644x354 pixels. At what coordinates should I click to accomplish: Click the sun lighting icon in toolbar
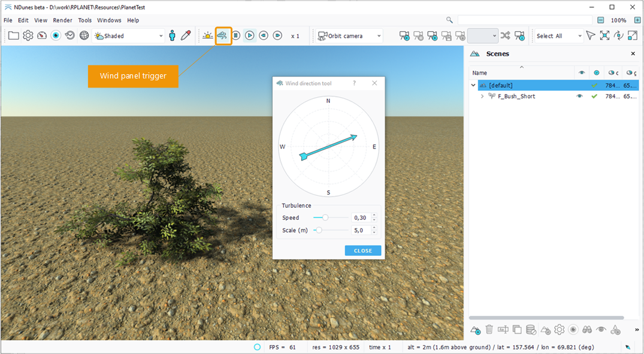click(x=207, y=36)
